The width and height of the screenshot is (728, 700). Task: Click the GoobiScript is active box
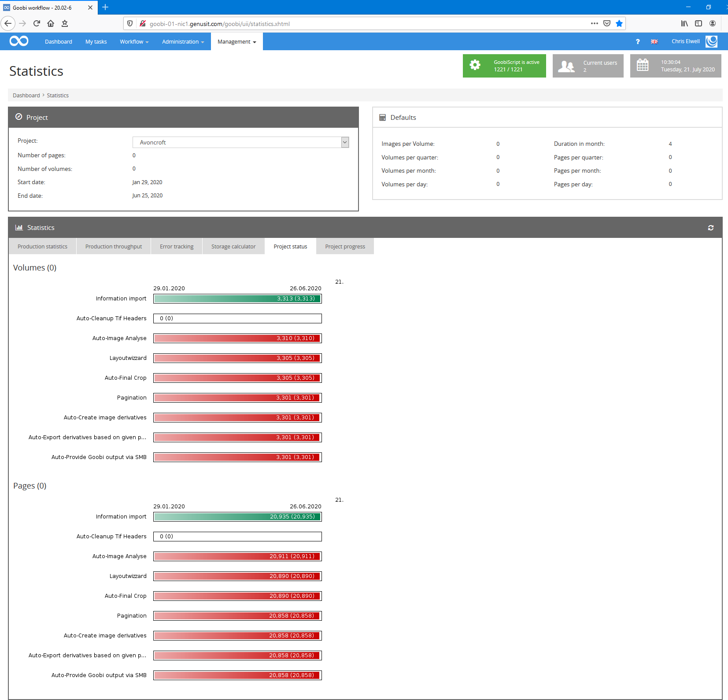(x=504, y=66)
